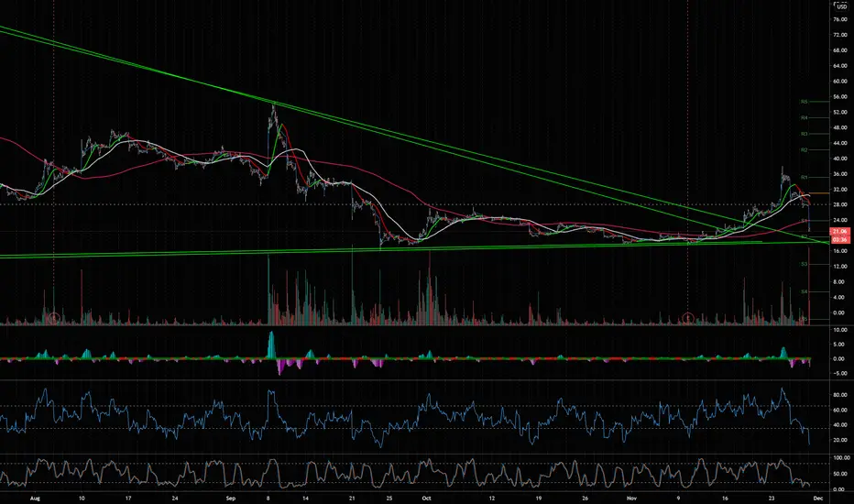854x504 pixels.
Task: Open the earnings E marker near Nov 9
Action: [x=688, y=316]
